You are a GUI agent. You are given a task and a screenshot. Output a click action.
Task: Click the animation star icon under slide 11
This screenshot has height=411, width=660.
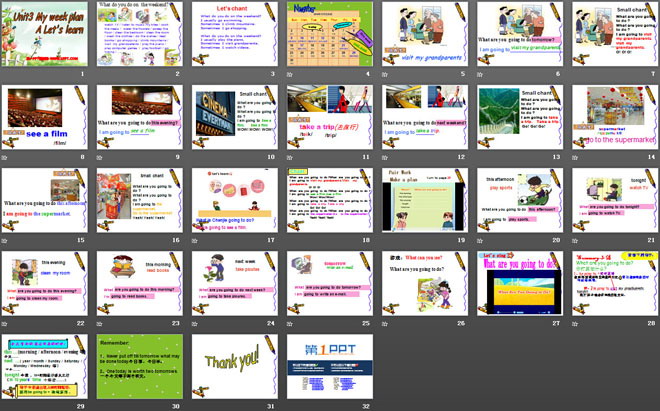[x=290, y=157]
